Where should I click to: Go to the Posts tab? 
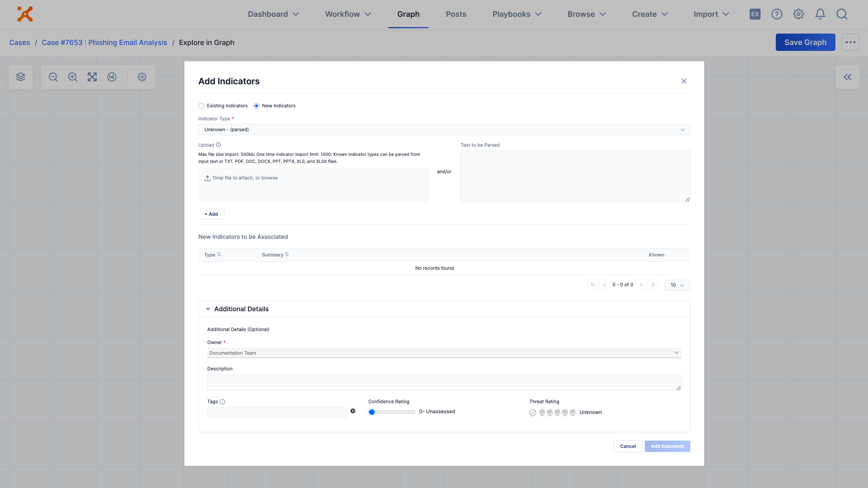[x=456, y=14]
